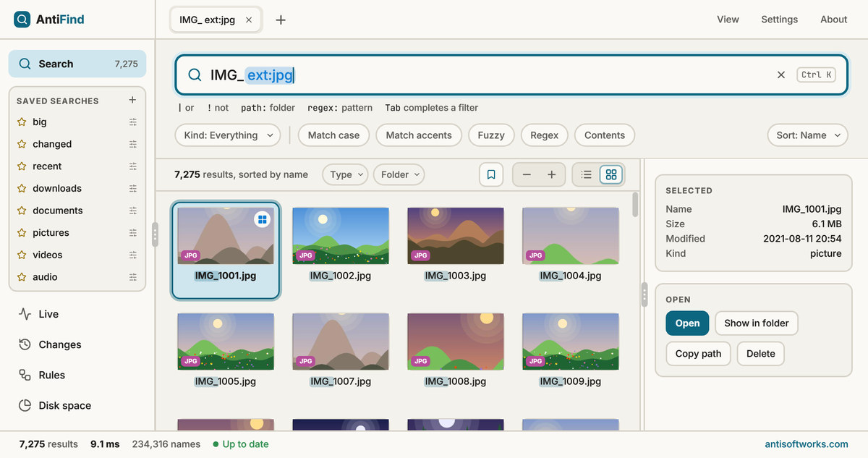
Task: Click the grid badge on IMG_1001 thumbnail
Action: pos(262,219)
